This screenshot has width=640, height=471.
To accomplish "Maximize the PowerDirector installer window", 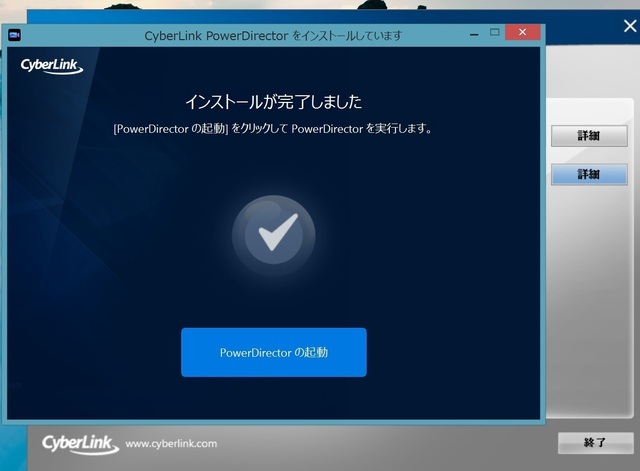I will pyautogui.click(x=494, y=32).
